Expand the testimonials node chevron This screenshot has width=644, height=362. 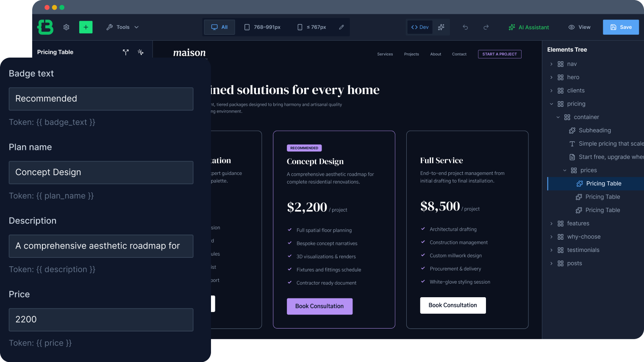pos(551,250)
